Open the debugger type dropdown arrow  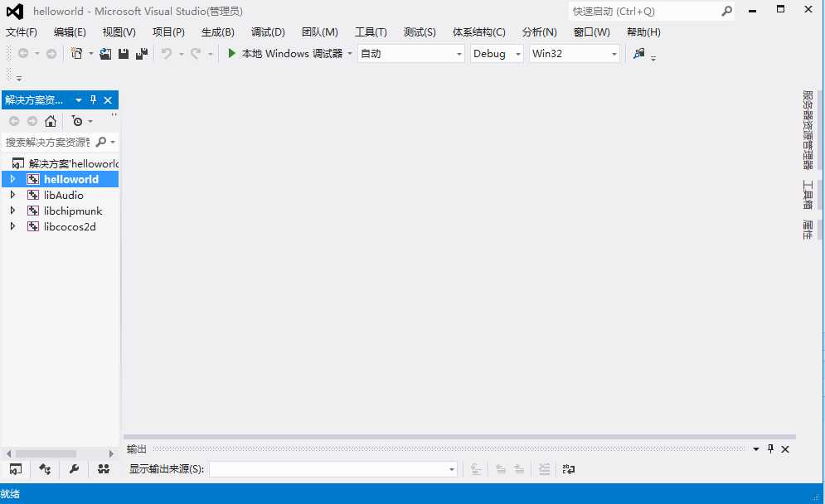pyautogui.click(x=349, y=54)
